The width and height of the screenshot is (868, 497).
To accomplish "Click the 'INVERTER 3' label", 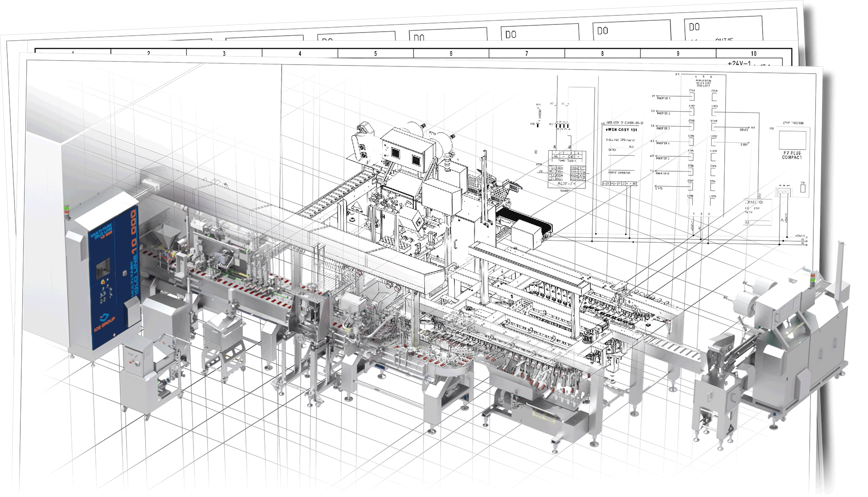I will [x=663, y=128].
